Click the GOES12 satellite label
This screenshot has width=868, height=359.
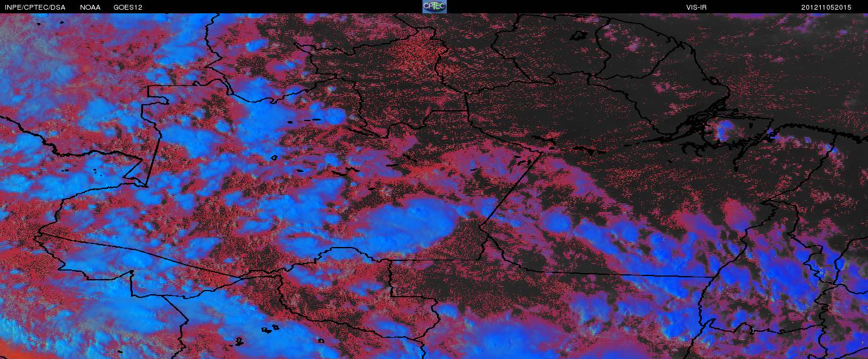(128, 7)
